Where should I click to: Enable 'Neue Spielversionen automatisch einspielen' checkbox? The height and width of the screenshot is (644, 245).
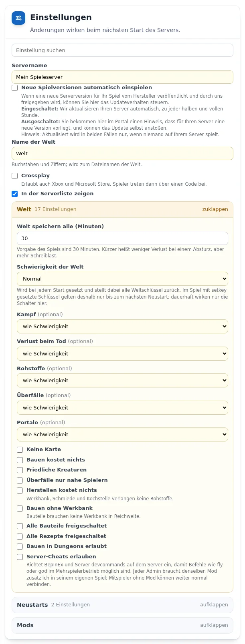pyautogui.click(x=15, y=88)
